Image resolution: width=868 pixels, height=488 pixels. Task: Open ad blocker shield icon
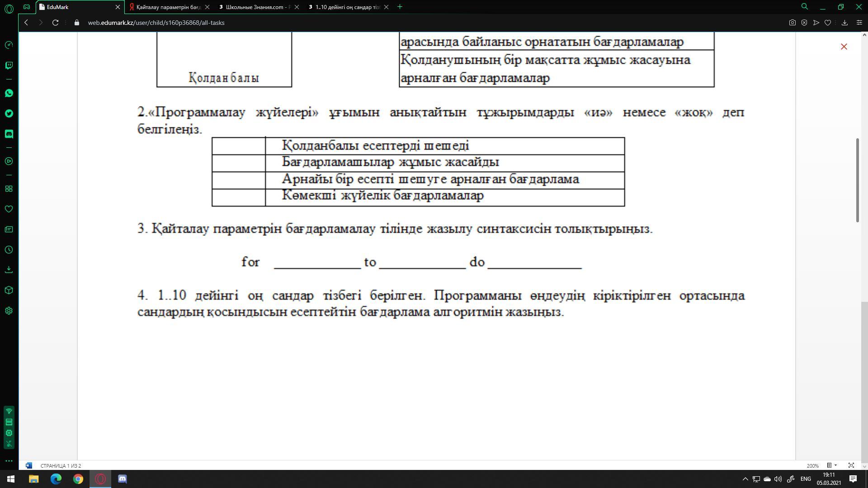click(804, 23)
